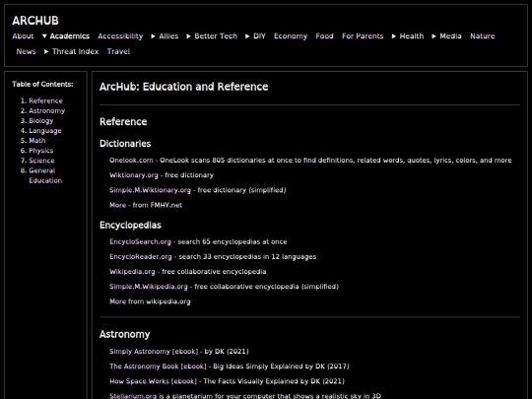Open the Economy navigation item
Viewport: 532px width, 399px height.
[x=291, y=36]
